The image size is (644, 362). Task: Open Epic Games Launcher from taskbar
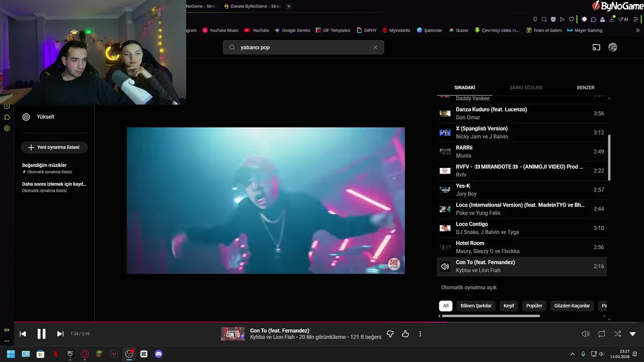click(x=70, y=354)
